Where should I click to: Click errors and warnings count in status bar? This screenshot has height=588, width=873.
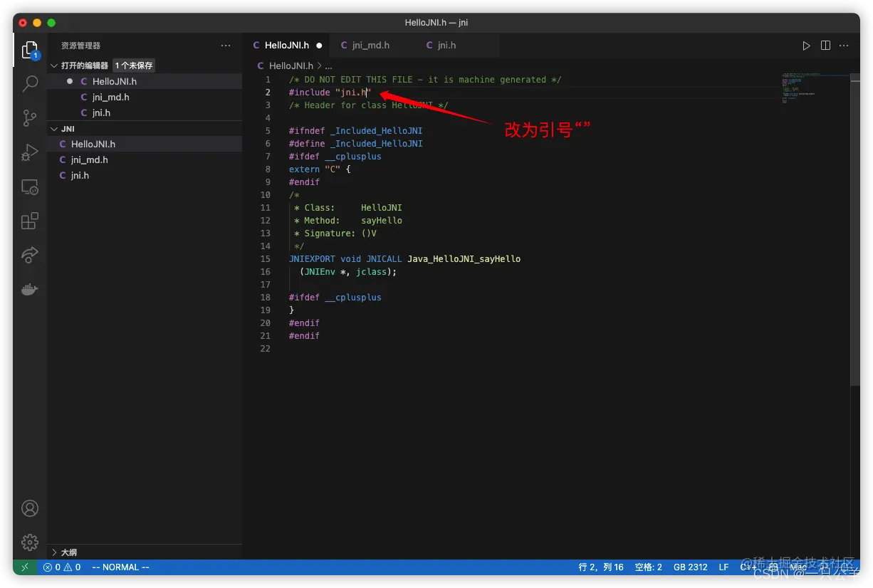pyautogui.click(x=62, y=567)
